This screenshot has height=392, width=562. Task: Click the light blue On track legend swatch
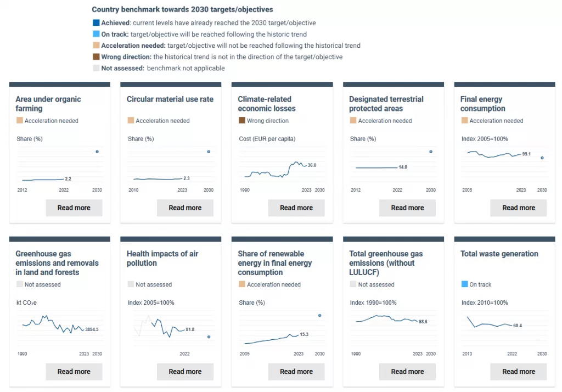pos(96,35)
